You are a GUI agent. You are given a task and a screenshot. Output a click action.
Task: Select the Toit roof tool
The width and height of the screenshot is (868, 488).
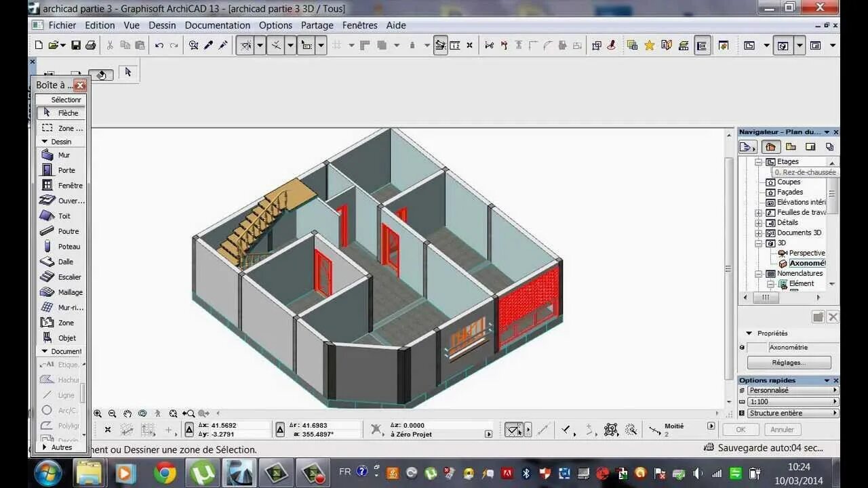[61, 216]
